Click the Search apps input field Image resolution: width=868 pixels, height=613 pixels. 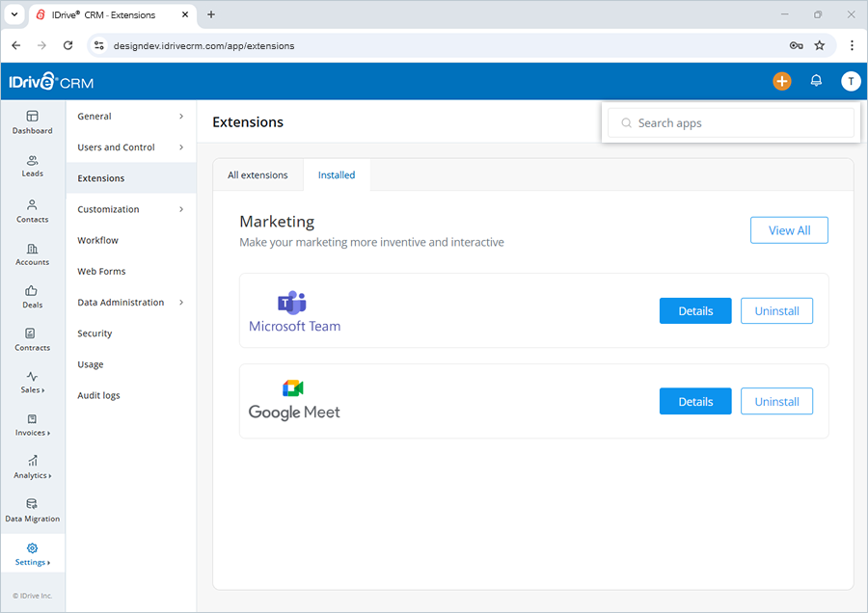click(x=731, y=122)
